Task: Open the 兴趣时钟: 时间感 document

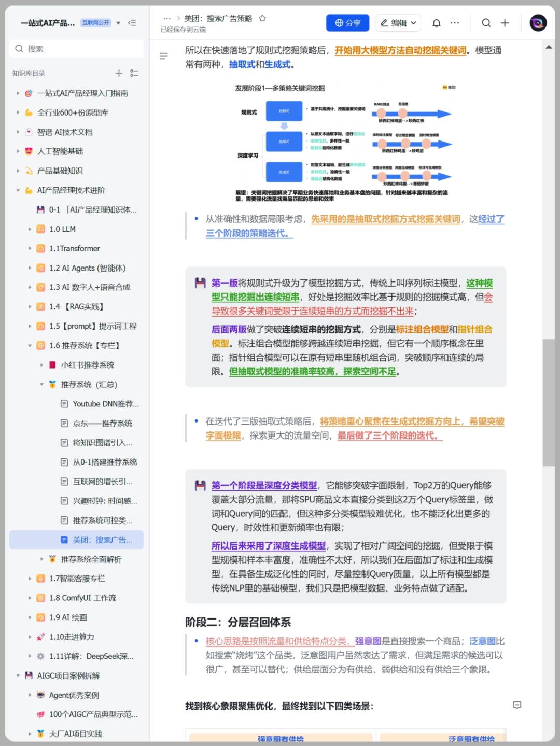Action: click(105, 501)
